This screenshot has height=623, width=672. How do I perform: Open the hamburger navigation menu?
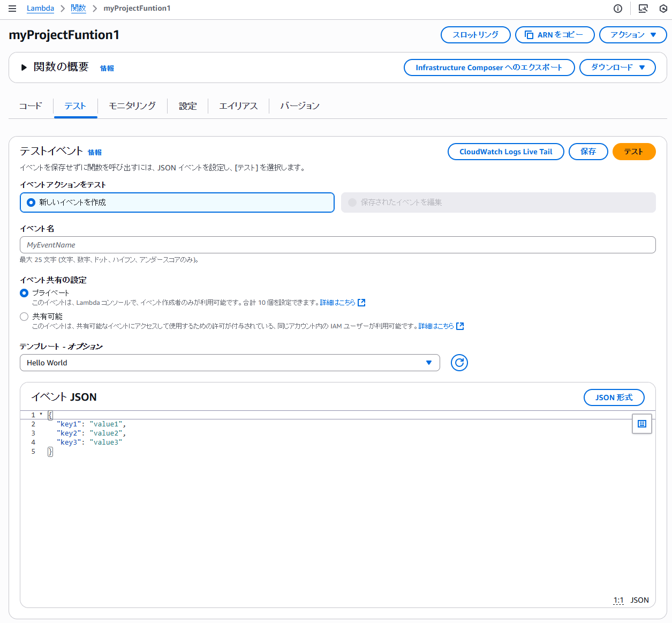[12, 9]
